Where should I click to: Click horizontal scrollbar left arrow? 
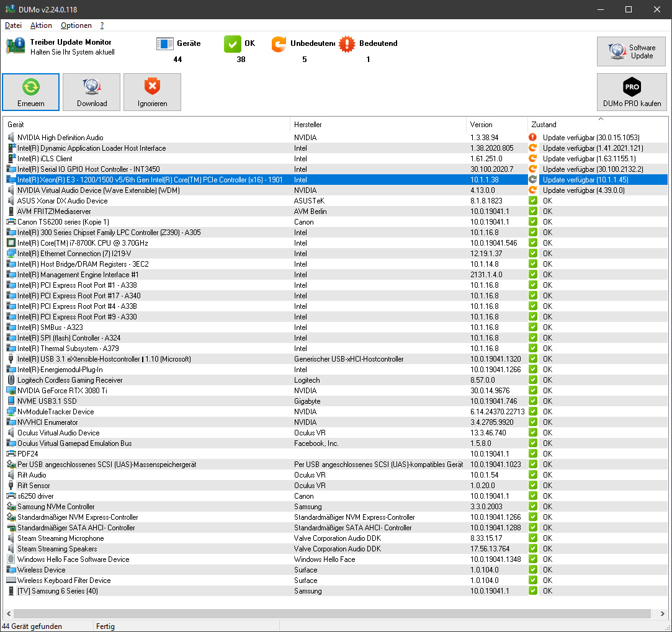pyautogui.click(x=9, y=613)
